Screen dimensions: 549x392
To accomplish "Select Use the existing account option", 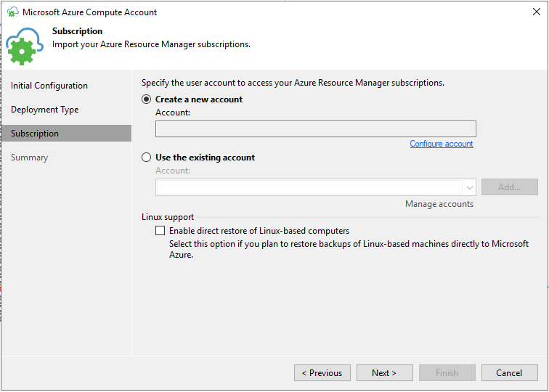I will coord(147,158).
